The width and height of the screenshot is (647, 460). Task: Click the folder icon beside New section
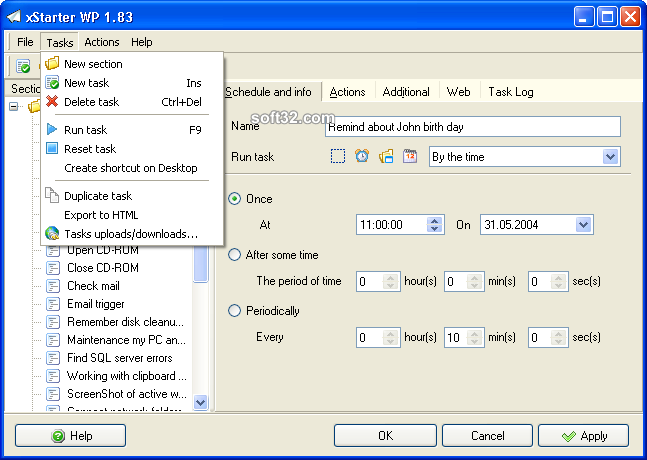pos(52,64)
